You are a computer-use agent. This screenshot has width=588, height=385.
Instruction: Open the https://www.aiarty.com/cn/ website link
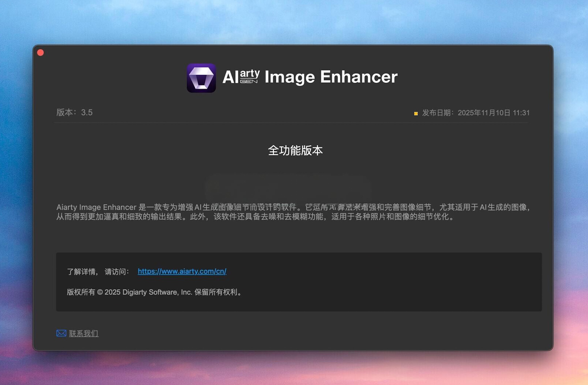tap(182, 272)
